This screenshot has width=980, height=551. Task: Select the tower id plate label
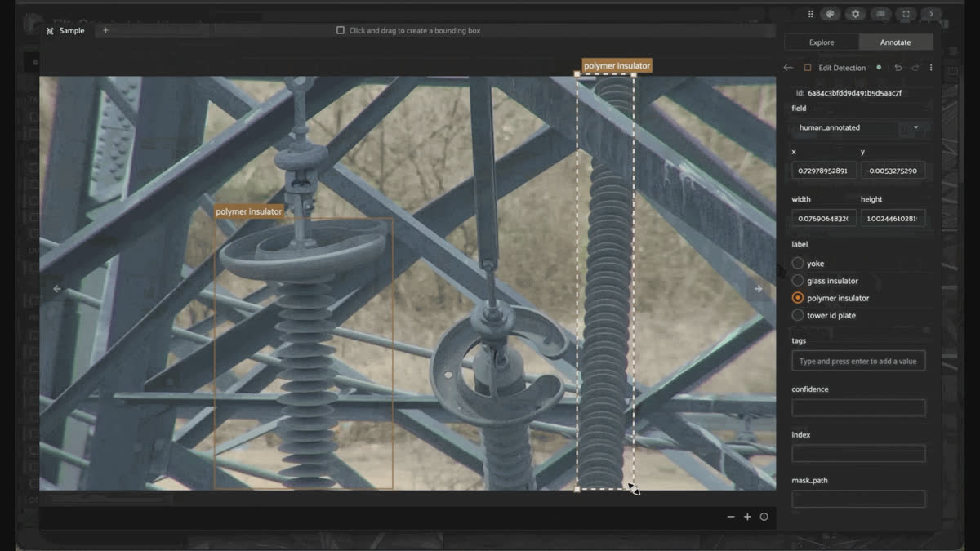[798, 315]
